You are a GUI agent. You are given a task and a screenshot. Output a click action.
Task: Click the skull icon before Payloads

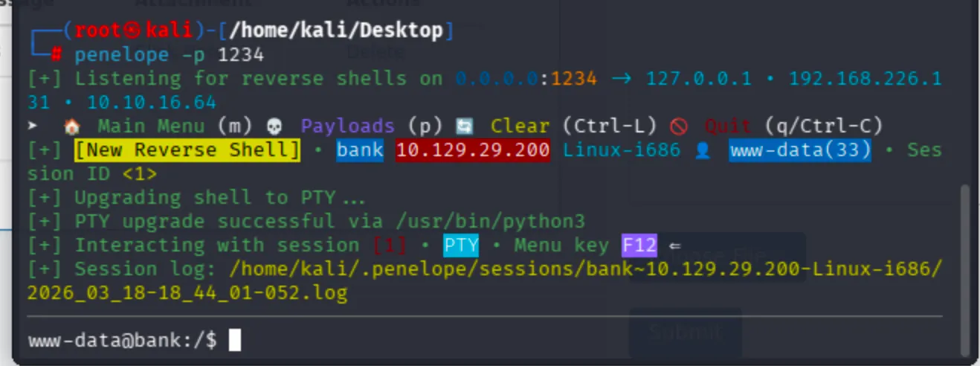(x=276, y=126)
